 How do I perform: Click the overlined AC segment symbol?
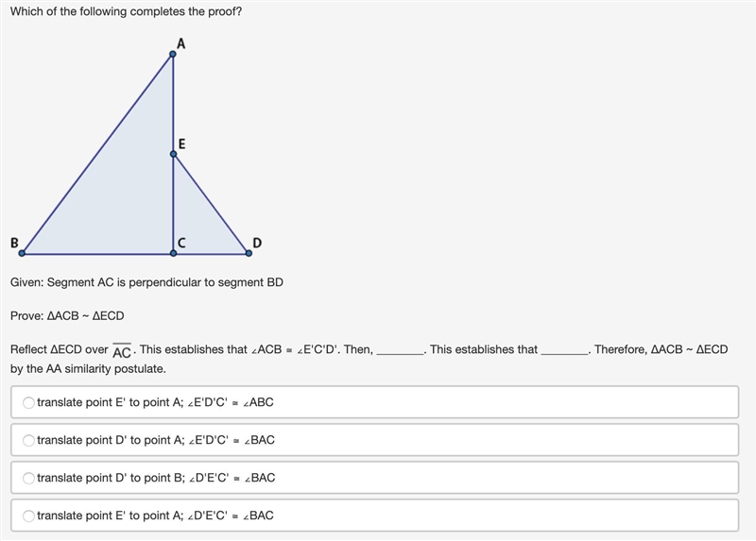(x=122, y=351)
